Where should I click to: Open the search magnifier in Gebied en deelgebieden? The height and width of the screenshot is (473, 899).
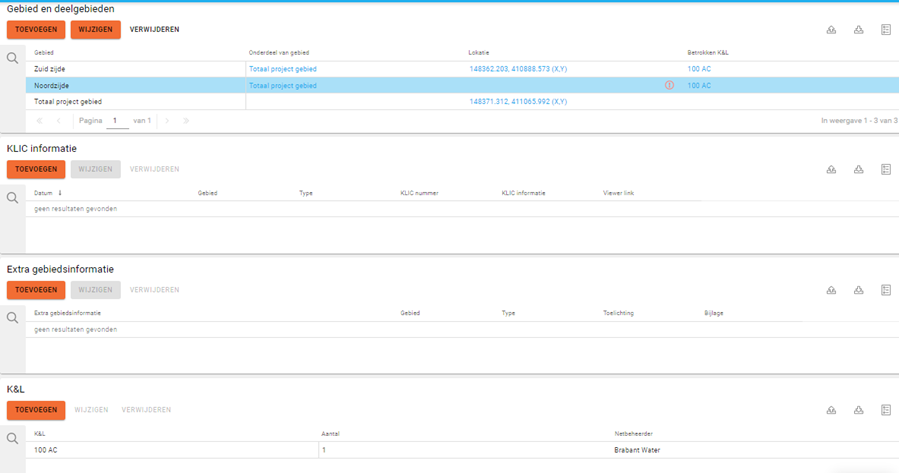click(x=13, y=59)
